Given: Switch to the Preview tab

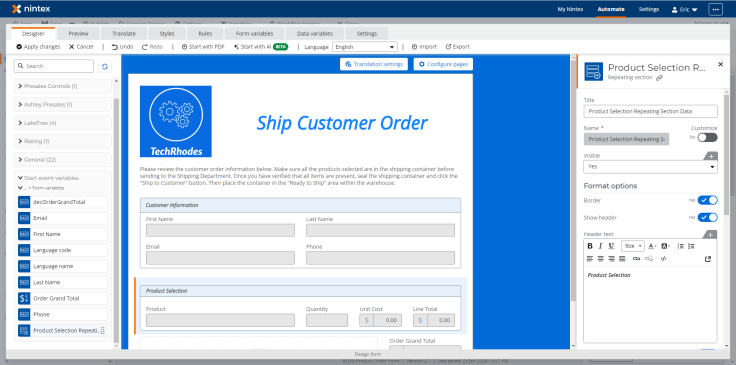Looking at the screenshot, I should point(78,33).
